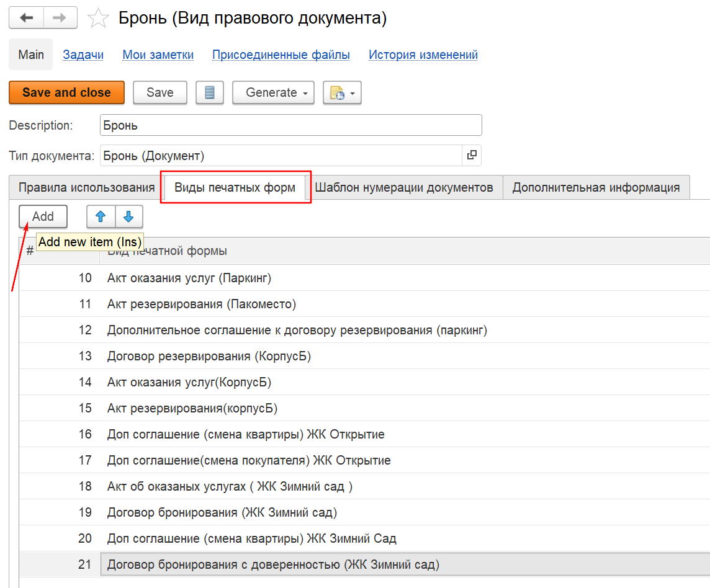
Task: Click the back navigation arrow
Action: [26, 18]
